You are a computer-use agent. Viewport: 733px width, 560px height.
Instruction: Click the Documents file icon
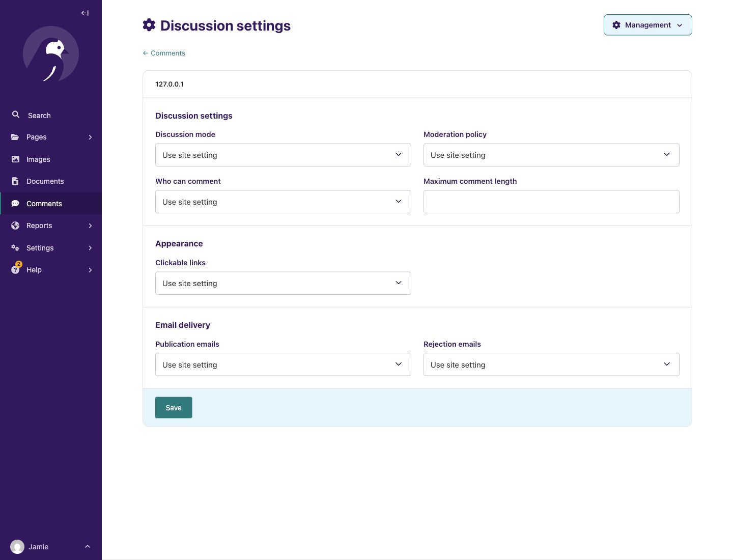[x=15, y=181]
